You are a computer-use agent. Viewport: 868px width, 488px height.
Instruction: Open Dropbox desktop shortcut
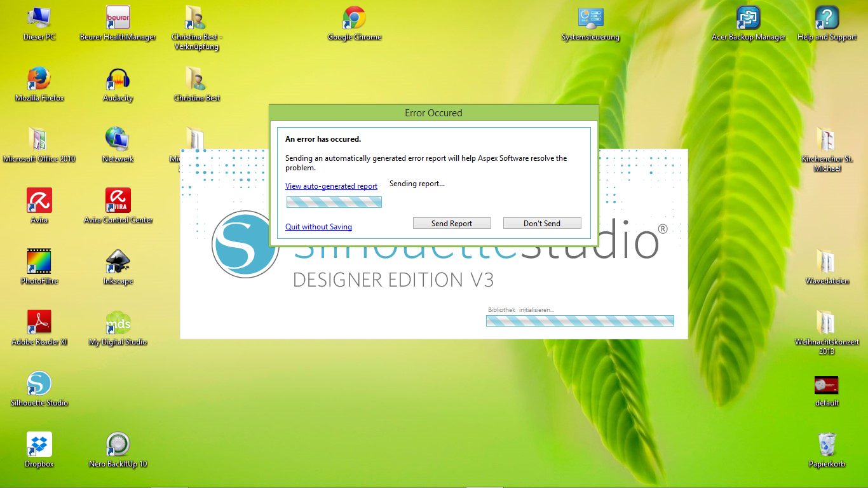point(39,451)
